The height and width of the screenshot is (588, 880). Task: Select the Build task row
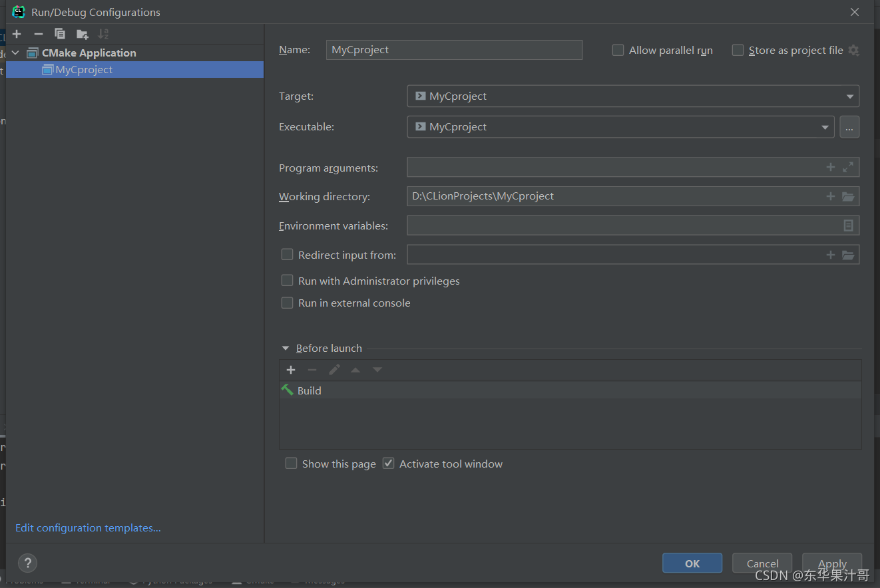570,390
